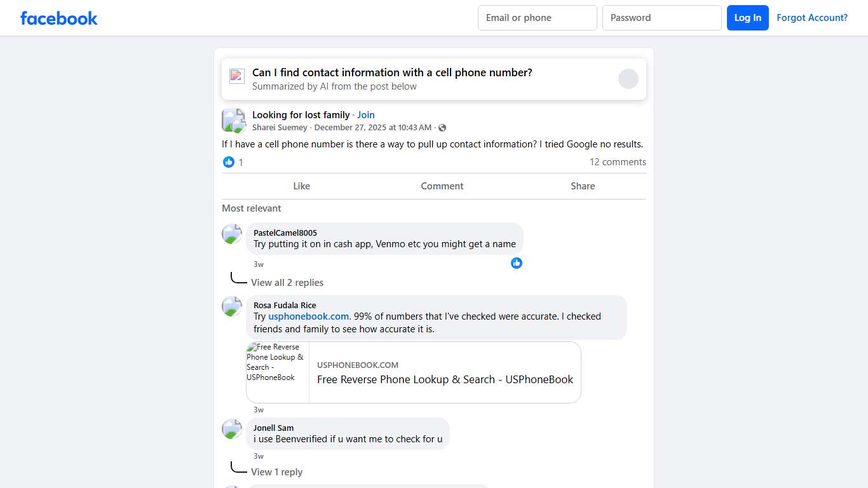Click the AI summary thumbnail icon
Screen dimensions: 868x488
pos(237,76)
